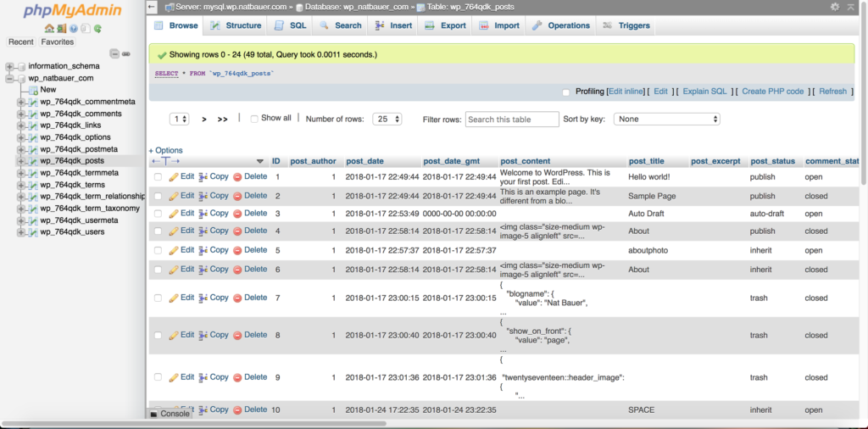Collapse the wp_natbauer_com database node
The image size is (868, 429).
coord(9,79)
